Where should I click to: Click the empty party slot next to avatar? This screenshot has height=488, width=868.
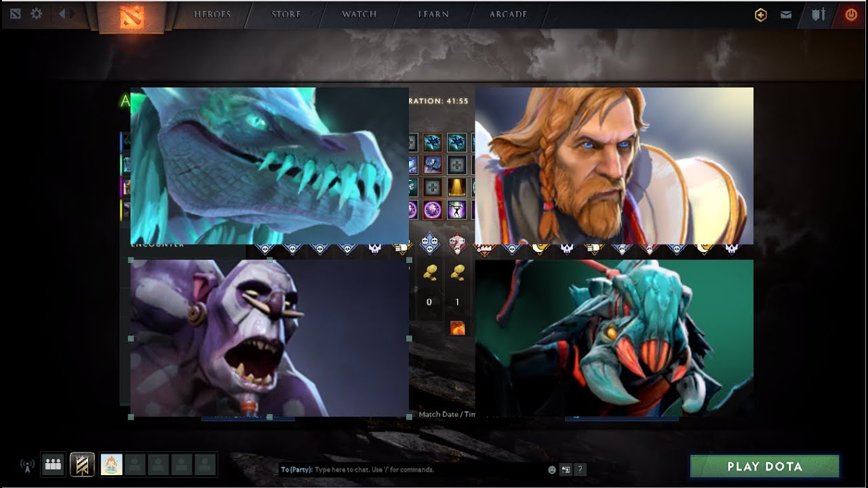(135, 464)
